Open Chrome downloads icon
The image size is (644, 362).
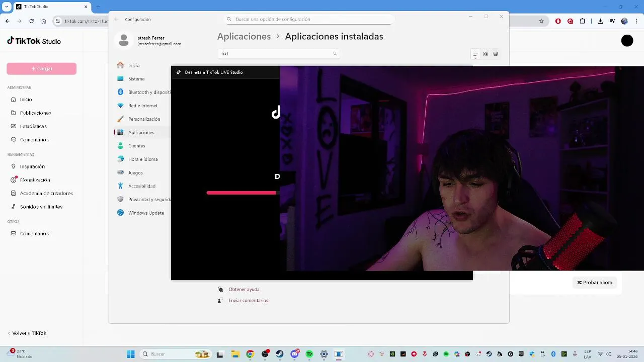click(x=600, y=21)
